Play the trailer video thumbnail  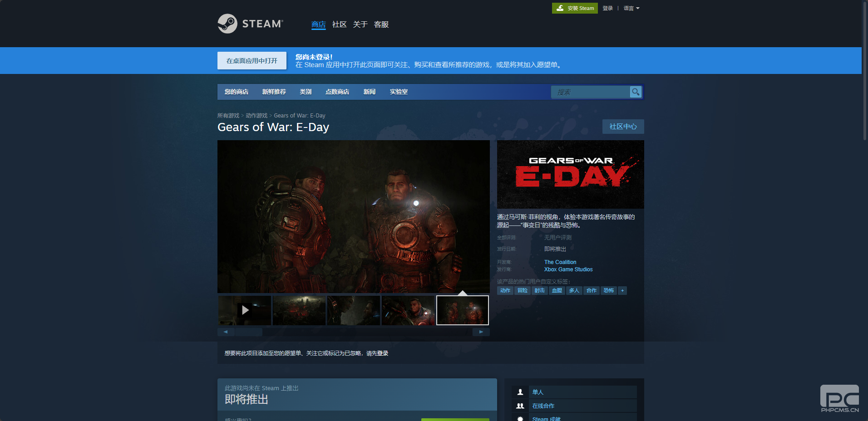[245, 310]
